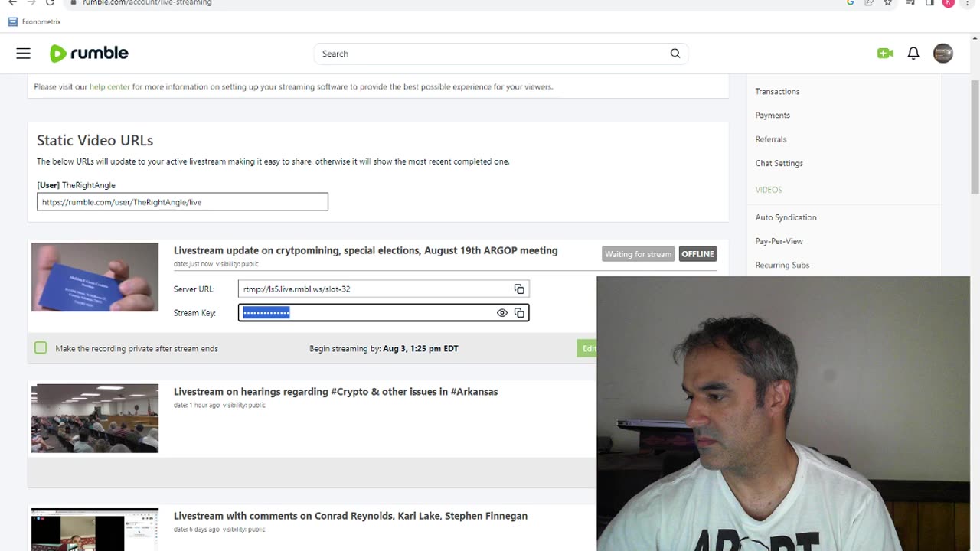980x551 pixels.
Task: Click the hearing room crowd thumbnail
Action: tap(95, 418)
